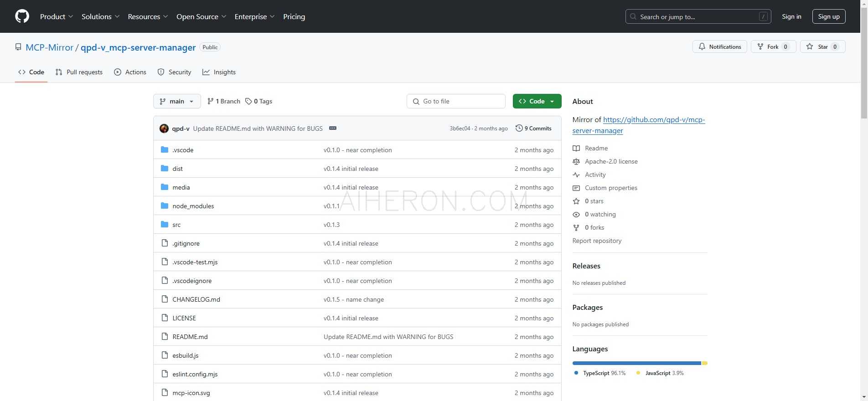Click the Packages heading link
The height and width of the screenshot is (401, 868).
(588, 308)
